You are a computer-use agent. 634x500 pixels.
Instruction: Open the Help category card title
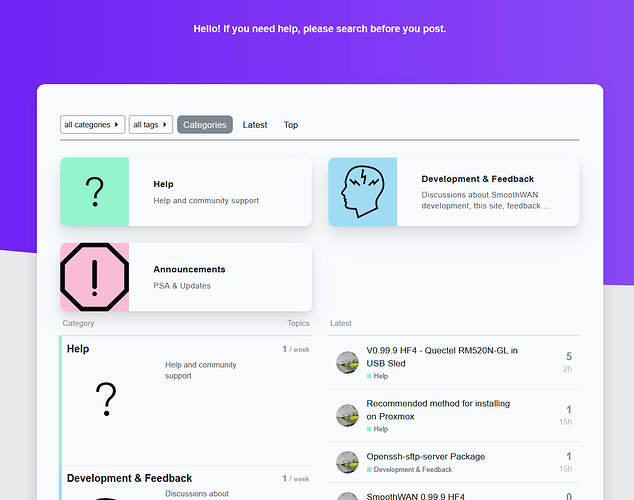click(x=163, y=184)
